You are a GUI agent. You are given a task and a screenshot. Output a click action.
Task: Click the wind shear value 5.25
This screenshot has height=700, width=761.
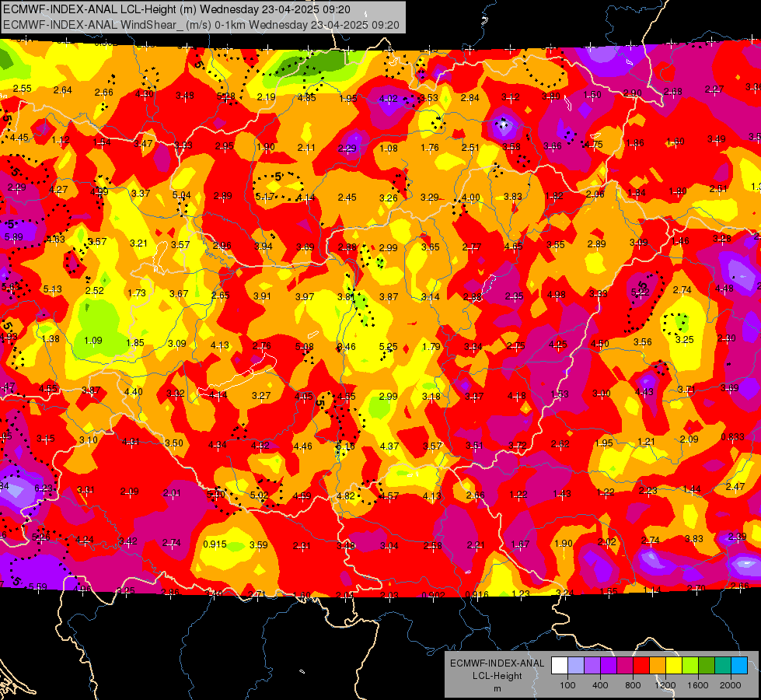(x=388, y=347)
